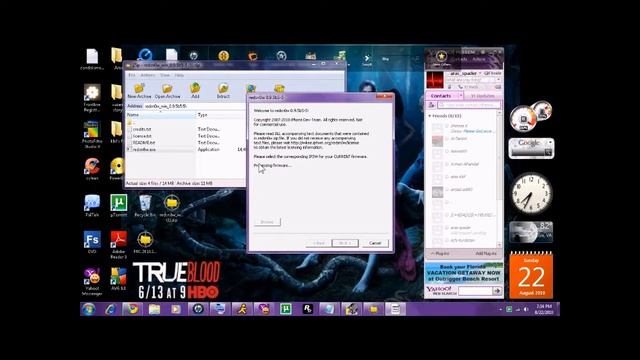Viewport: 640px width, 360px height.
Task: Open the Help menu in archiver window
Action: (179, 75)
